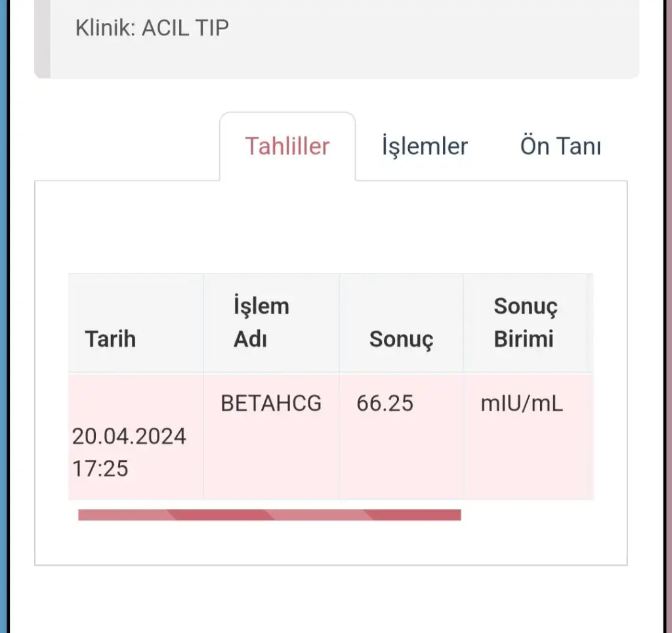Select the 20.04.2024 date text
This screenshot has width=672, height=633.
pos(129,436)
